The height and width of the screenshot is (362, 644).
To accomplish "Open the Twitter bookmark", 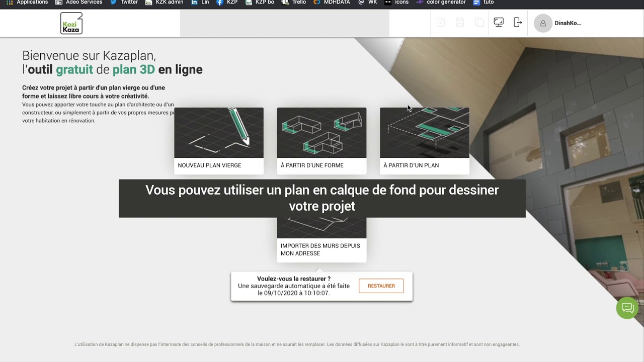I will [124, 3].
